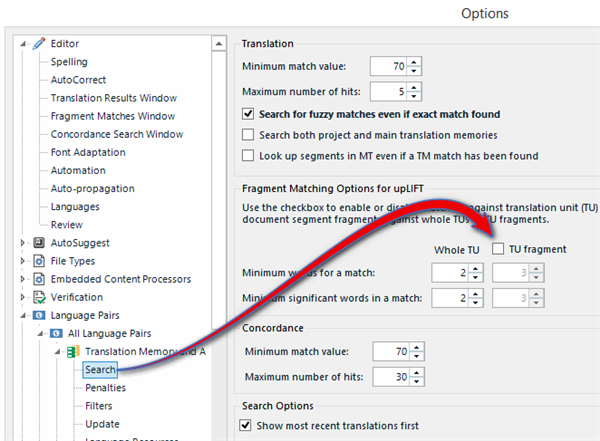
Task: Click Translation maximum number of hits field
Action: (x=388, y=91)
